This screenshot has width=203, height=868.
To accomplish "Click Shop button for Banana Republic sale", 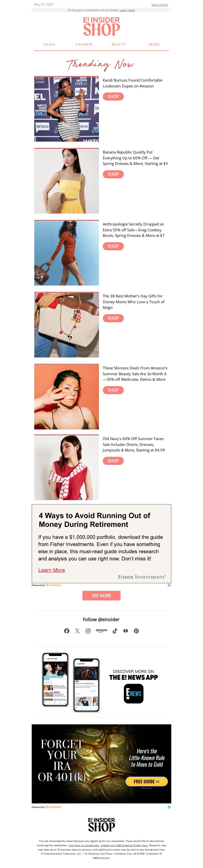I will [113, 174].
